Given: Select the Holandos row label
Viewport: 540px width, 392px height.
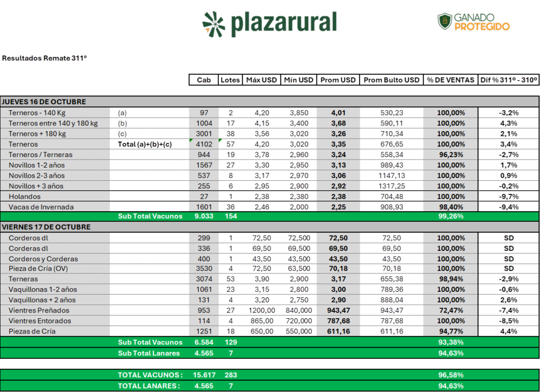Looking at the screenshot, I should click(x=24, y=197).
